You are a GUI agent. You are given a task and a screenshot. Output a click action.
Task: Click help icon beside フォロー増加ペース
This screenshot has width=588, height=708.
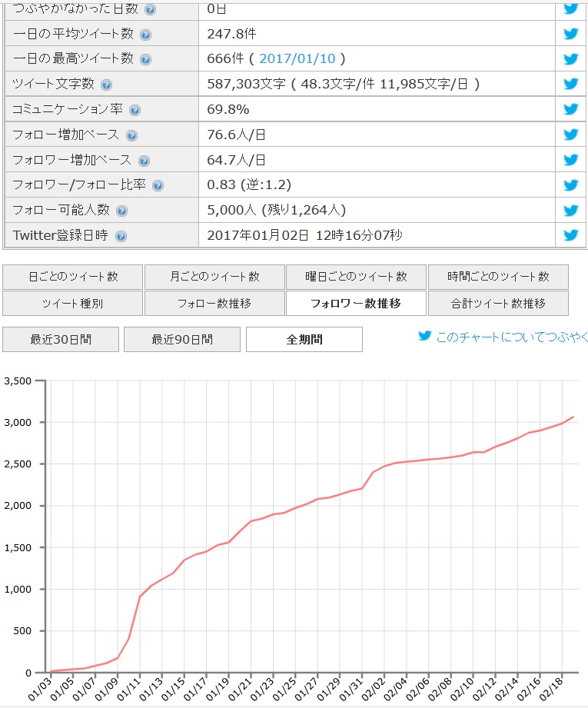pos(131,135)
